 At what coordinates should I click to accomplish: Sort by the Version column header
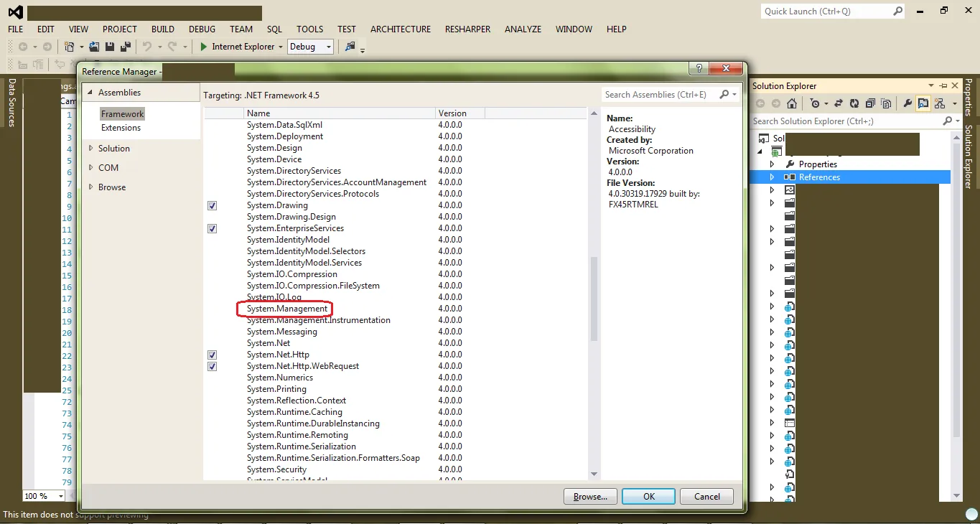[x=460, y=113]
